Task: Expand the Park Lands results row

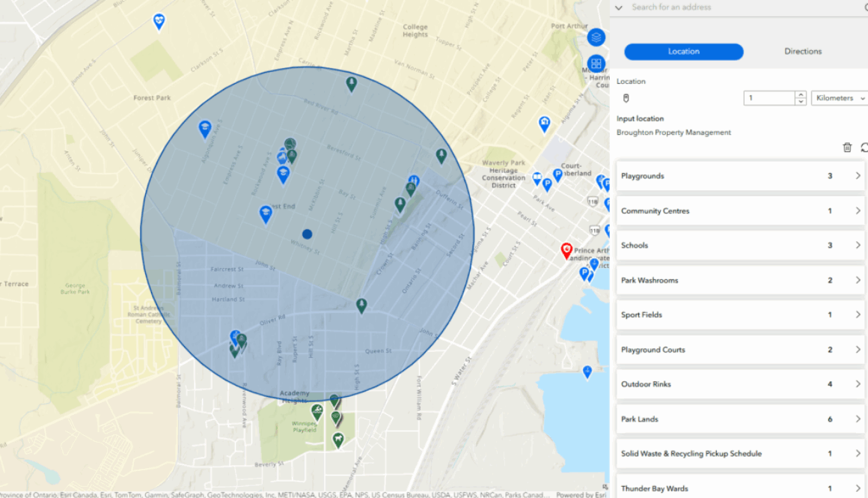Action: tap(739, 419)
